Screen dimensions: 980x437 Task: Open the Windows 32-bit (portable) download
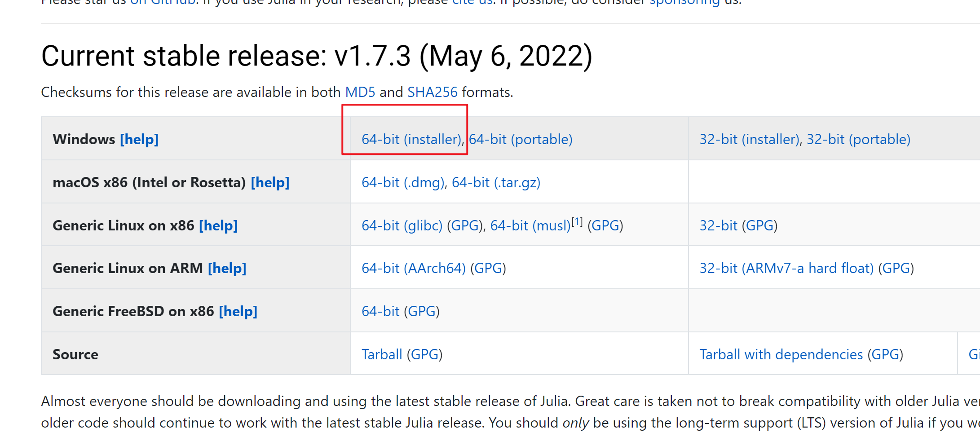coord(858,139)
